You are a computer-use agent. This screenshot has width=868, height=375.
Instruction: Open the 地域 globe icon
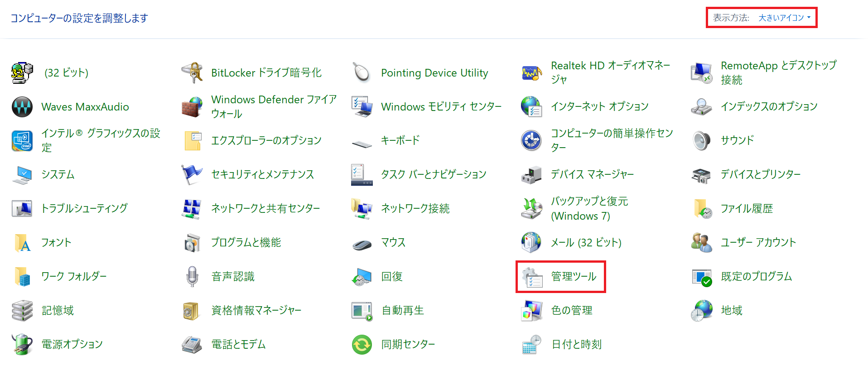[x=702, y=310]
